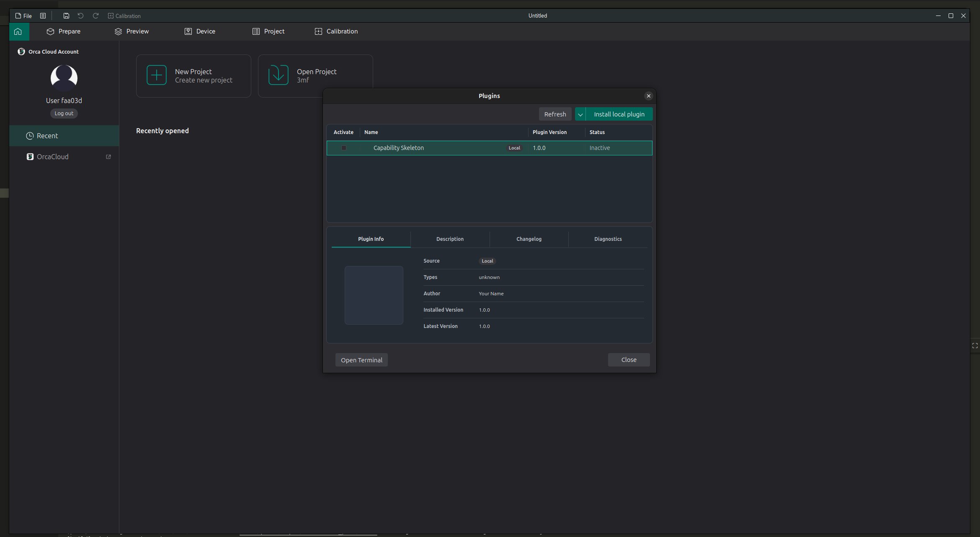Switch to the Prepare tab

(64, 31)
